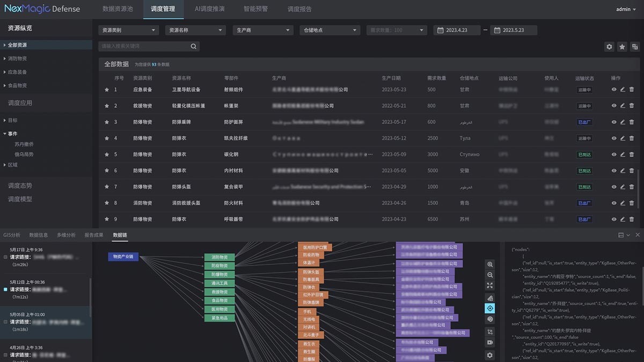The height and width of the screenshot is (362, 644).
Task: Click the search magnifier icon
Action: point(193,47)
